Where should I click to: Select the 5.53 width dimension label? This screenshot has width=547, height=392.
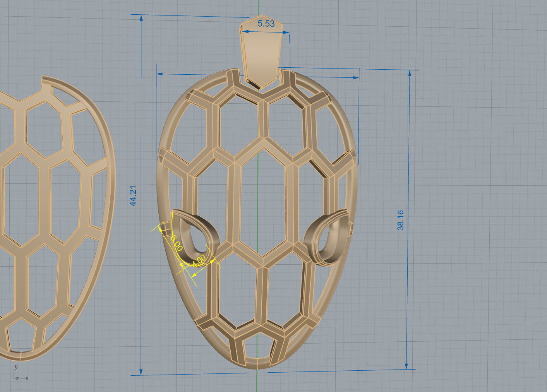point(266,24)
